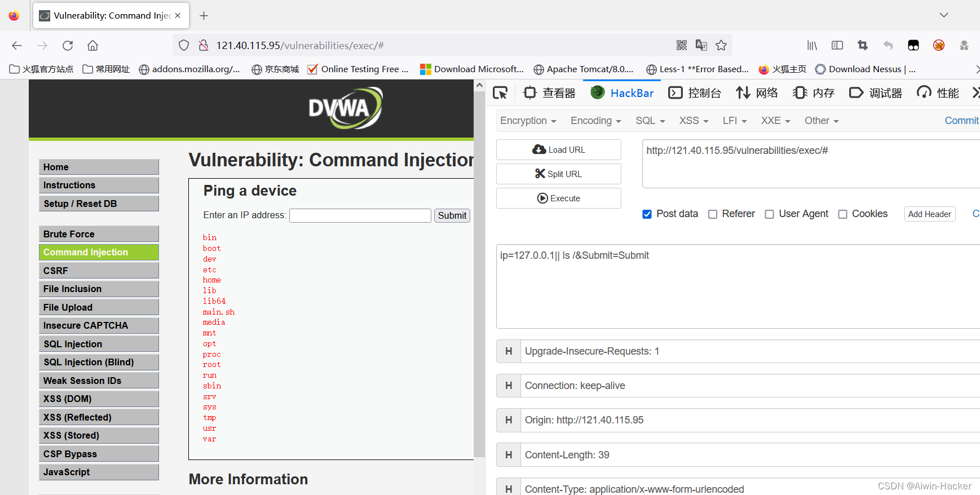Click the Submit button next to IP field
Screen dimensions: 980x495
click(x=452, y=215)
